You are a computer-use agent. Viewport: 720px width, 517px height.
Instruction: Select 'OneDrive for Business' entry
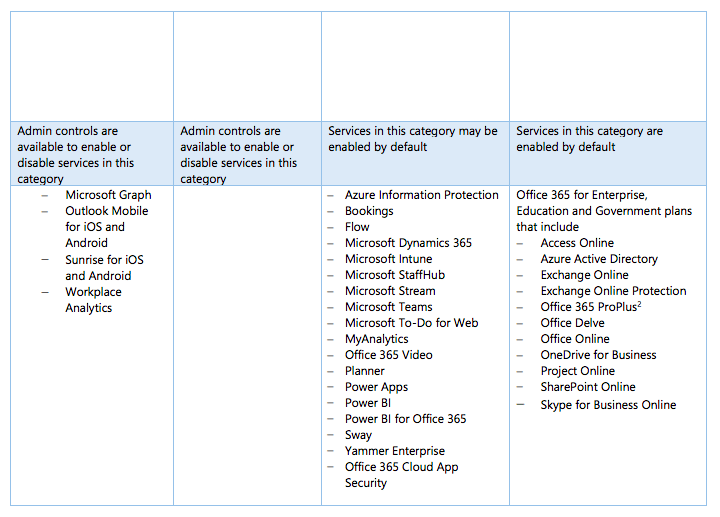point(598,355)
